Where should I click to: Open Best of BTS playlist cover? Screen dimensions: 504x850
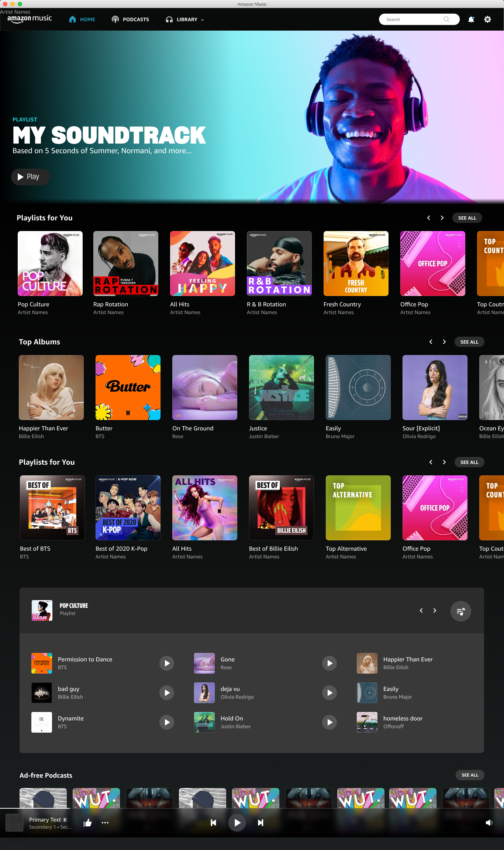[x=52, y=508]
